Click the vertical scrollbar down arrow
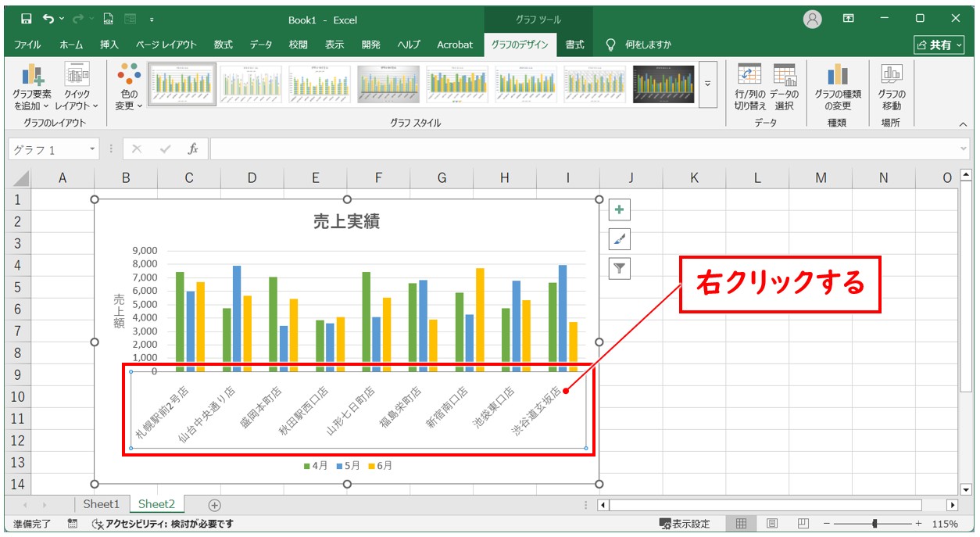This screenshot has width=980, height=537. (966, 489)
